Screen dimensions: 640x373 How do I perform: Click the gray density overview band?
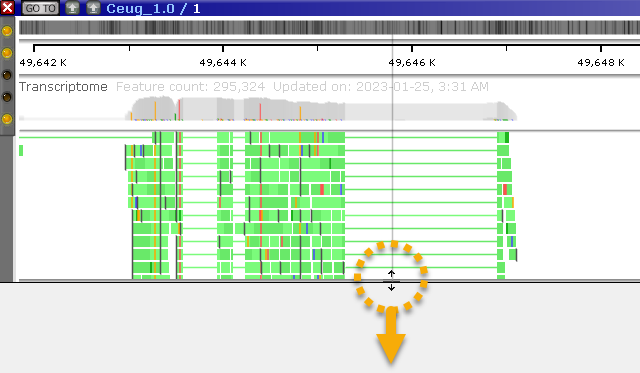click(x=329, y=28)
